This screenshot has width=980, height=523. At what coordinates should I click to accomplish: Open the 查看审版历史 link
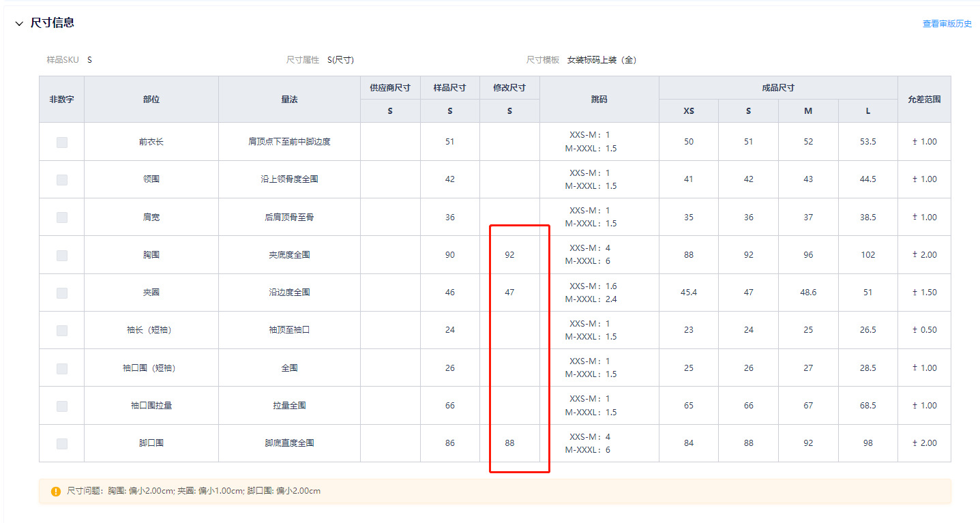coord(947,24)
